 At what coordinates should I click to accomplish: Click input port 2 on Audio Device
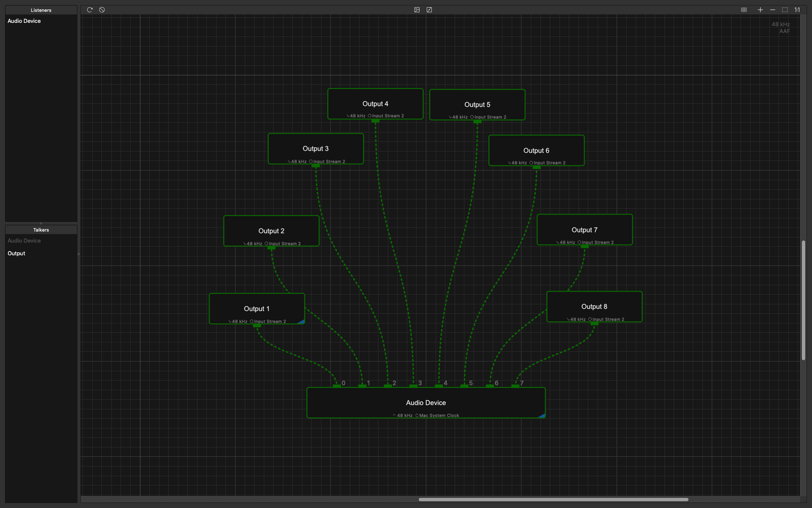[x=388, y=386]
